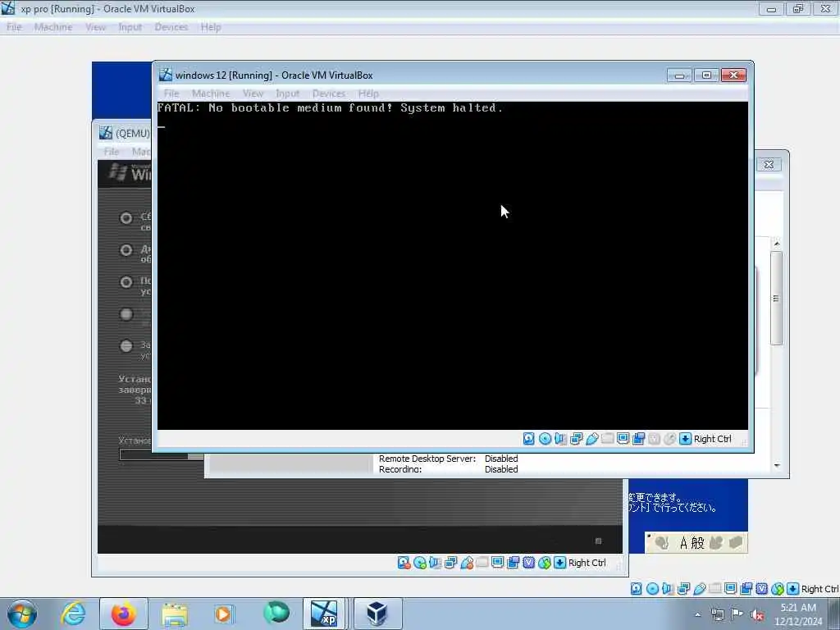Click USB indicator in QEMU window status bar
Viewport: 840px width, 630px height.
coord(467,563)
